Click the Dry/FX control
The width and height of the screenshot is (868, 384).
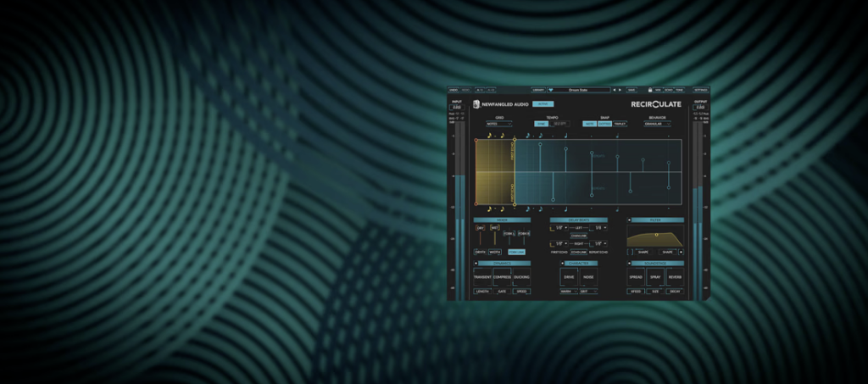pos(481,252)
